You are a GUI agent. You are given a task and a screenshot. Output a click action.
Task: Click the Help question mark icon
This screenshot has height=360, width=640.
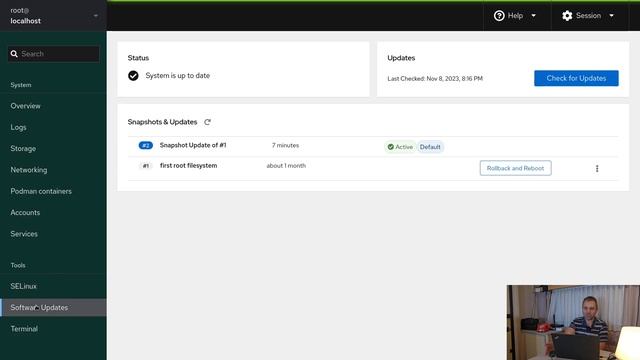coord(499,16)
